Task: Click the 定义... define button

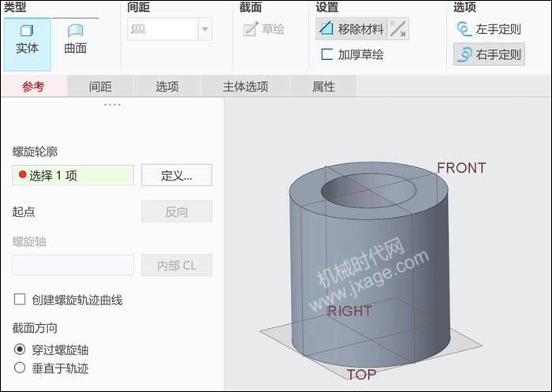Action: click(177, 175)
